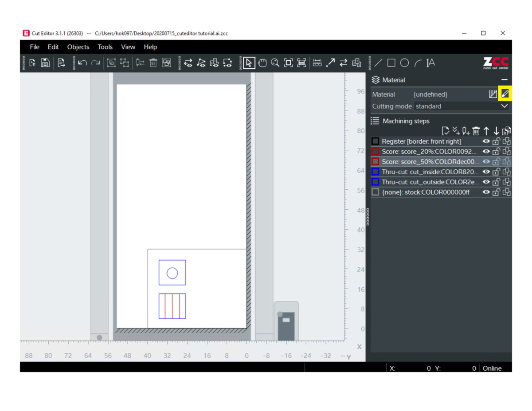Screen dimensions: 532x411
Task: Move machining step down with arrow
Action: point(497,131)
